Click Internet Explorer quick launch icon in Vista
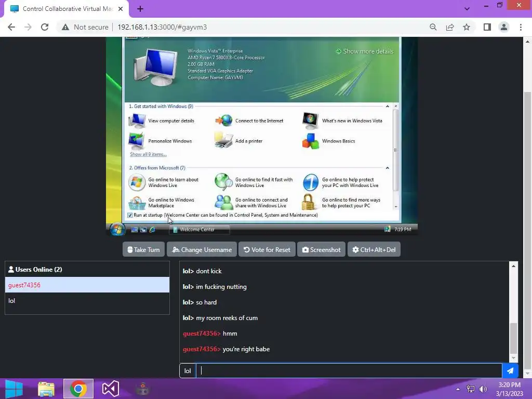Screen dimensions: 532x399 pyautogui.click(x=153, y=230)
